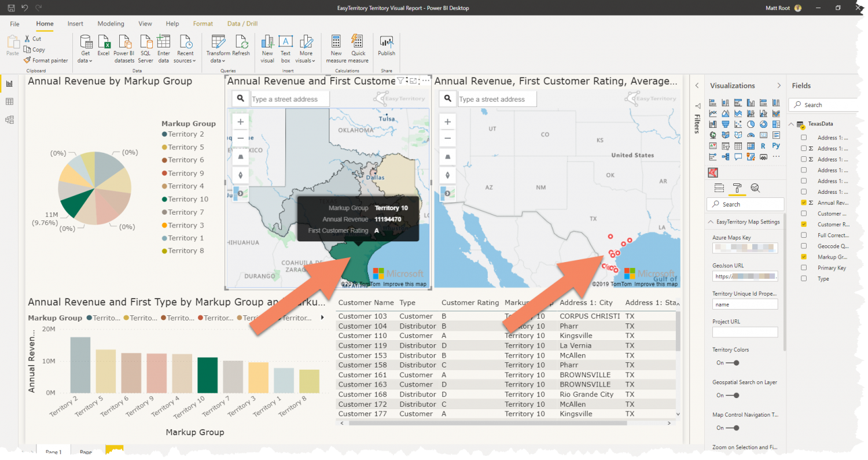
Task: Select the Table visual icon in Visualizations
Action: (739, 146)
